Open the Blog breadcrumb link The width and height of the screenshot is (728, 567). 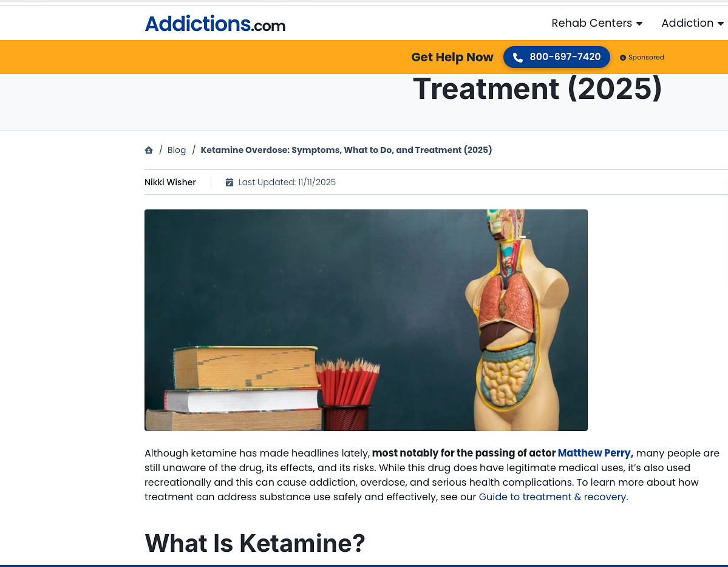click(x=177, y=150)
